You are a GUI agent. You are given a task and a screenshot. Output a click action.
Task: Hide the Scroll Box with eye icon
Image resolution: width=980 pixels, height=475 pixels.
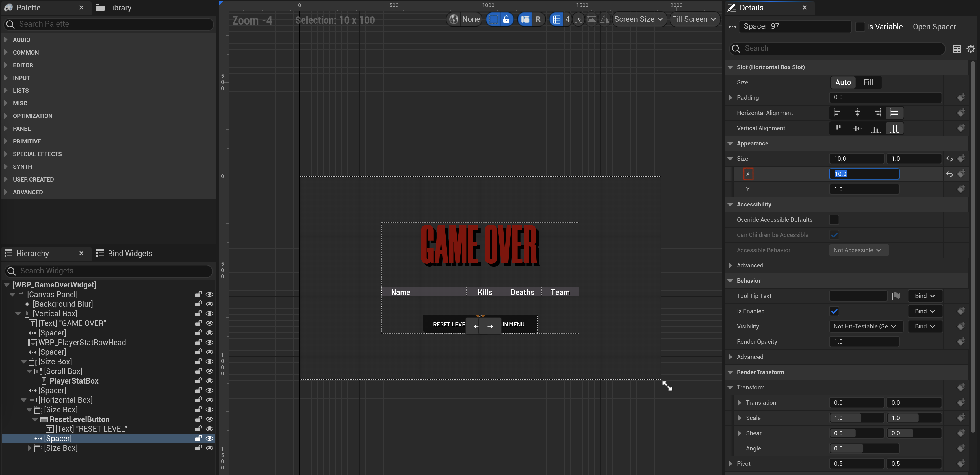click(x=209, y=371)
